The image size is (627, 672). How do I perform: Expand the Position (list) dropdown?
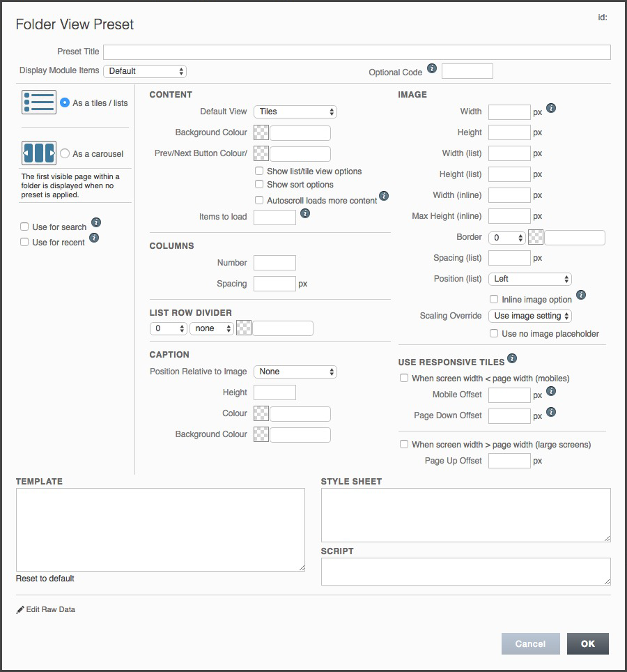click(530, 279)
